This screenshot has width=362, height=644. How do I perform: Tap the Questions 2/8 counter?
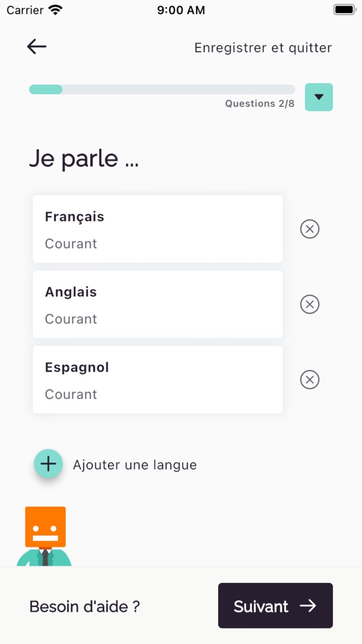[x=260, y=104]
